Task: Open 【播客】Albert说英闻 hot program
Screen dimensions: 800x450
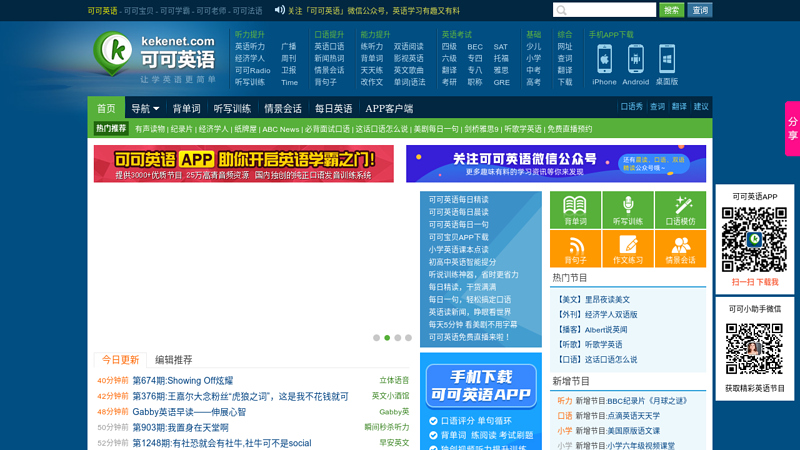Action: point(591,330)
